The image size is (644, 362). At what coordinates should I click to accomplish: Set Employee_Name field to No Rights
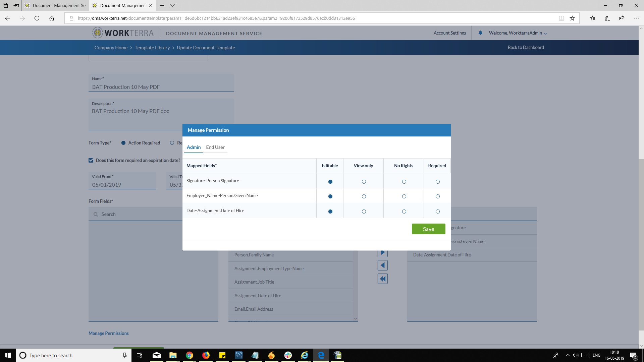[404, 196]
